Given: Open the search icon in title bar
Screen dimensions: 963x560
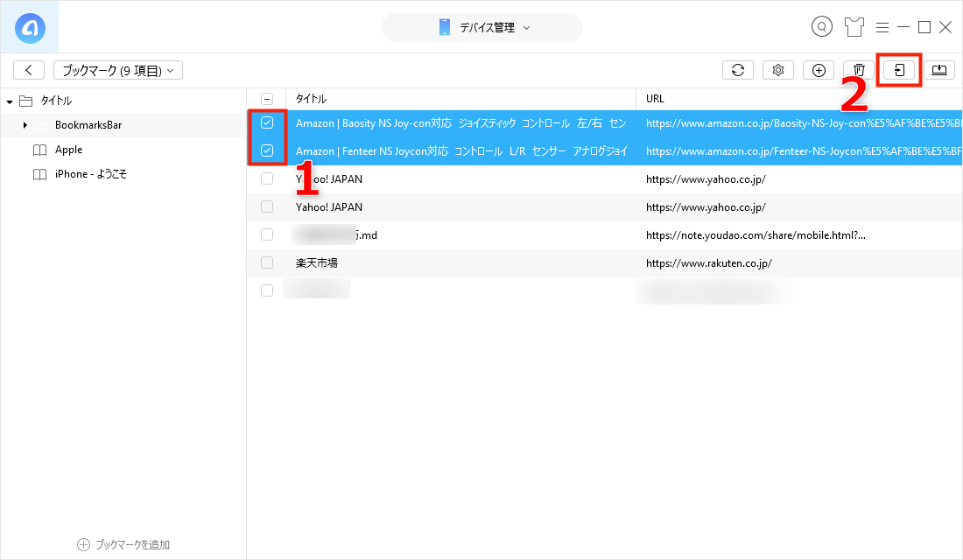Looking at the screenshot, I should point(822,26).
